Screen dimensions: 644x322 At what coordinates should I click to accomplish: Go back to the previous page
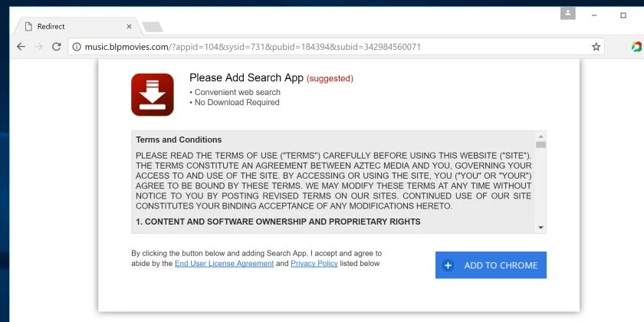pos(21,47)
